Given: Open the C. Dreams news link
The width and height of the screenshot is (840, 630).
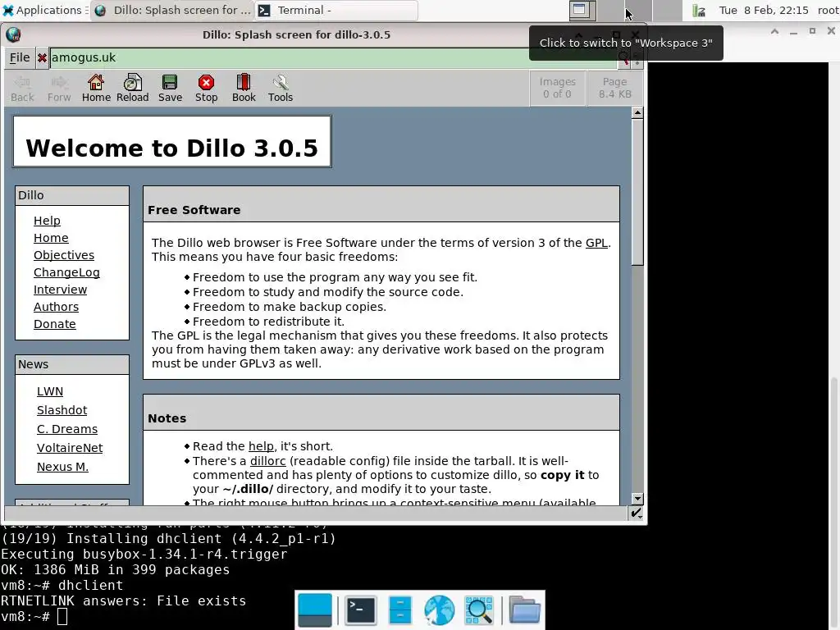Looking at the screenshot, I should click(67, 429).
